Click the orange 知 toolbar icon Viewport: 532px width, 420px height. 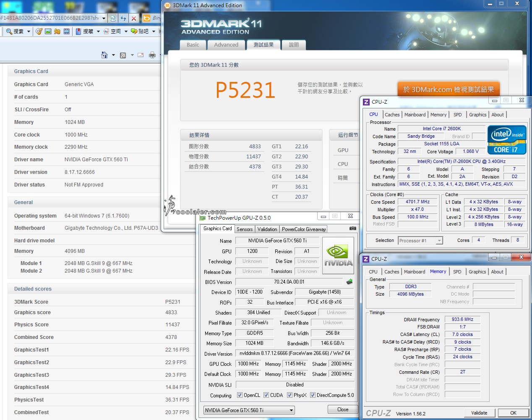[57, 31]
